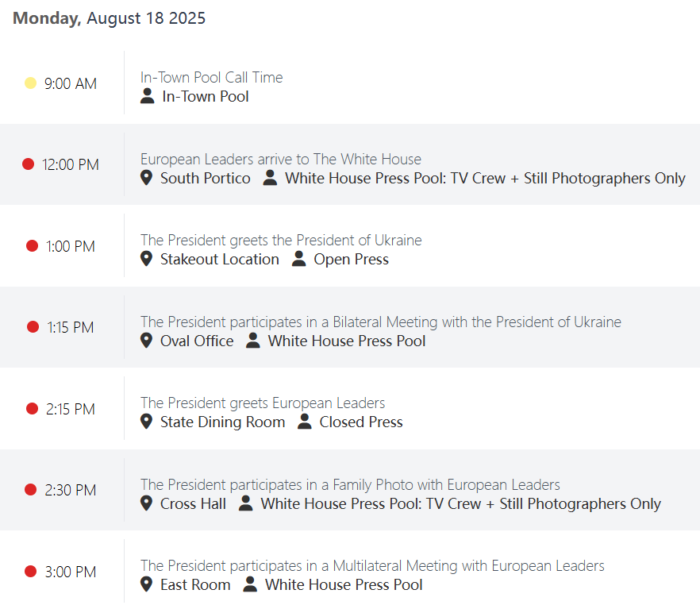Click the person icon beside Closed Press

pos(305,422)
